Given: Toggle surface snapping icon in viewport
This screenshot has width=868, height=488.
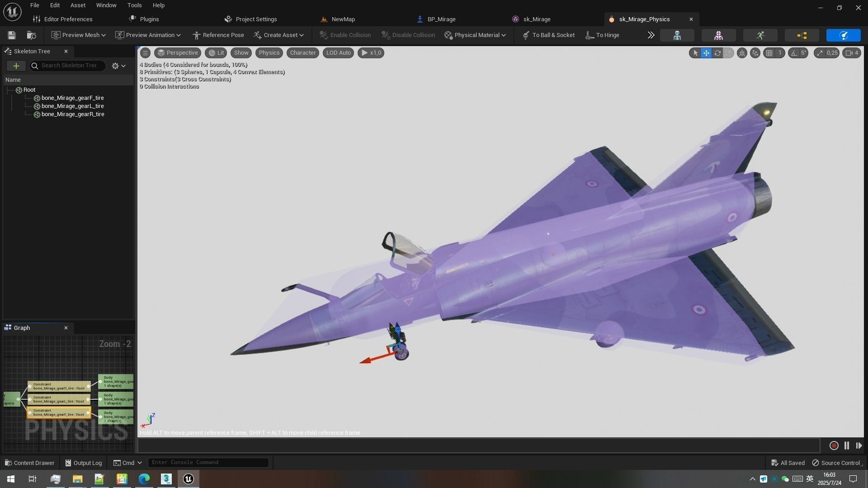Looking at the screenshot, I should (x=755, y=53).
